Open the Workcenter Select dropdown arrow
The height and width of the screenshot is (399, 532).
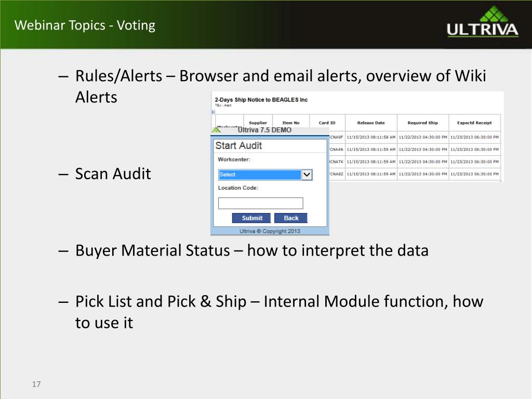click(x=307, y=175)
